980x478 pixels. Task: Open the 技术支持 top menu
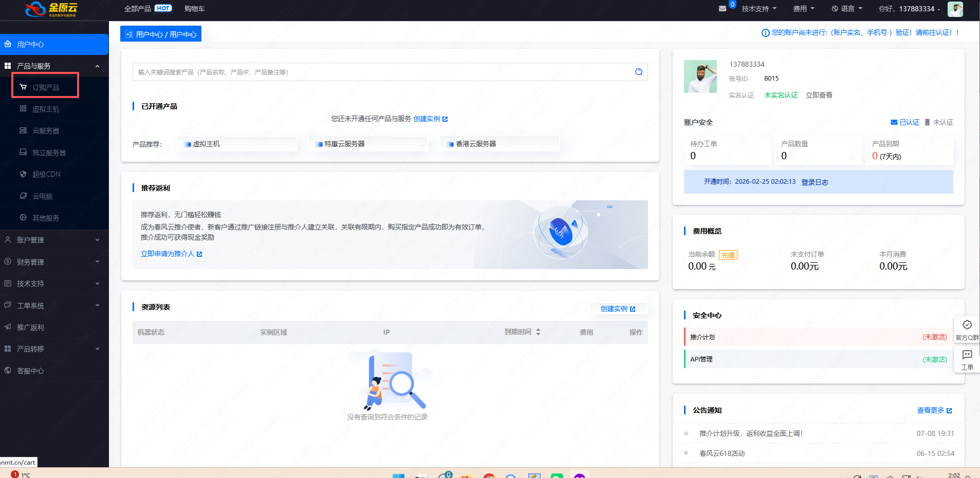pyautogui.click(x=759, y=9)
